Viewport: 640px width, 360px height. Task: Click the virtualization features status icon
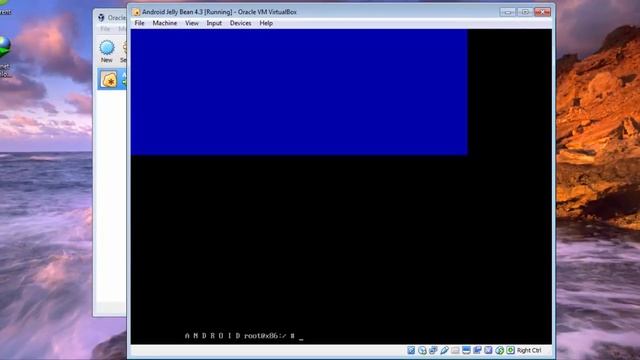488,350
